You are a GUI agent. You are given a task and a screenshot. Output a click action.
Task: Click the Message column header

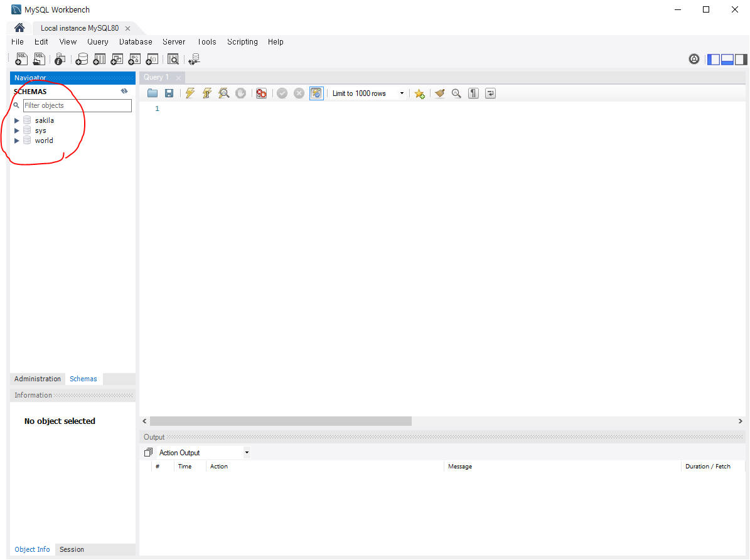[460, 467]
